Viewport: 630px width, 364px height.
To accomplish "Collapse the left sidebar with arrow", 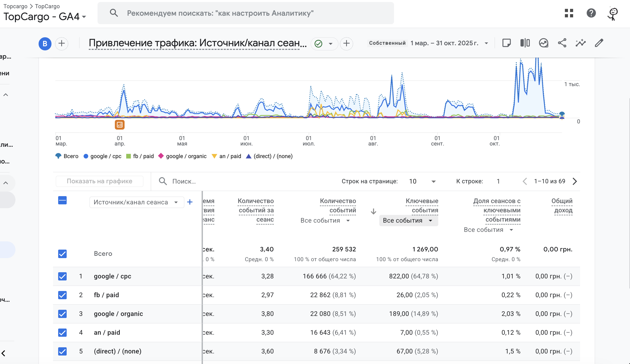I will (4, 353).
